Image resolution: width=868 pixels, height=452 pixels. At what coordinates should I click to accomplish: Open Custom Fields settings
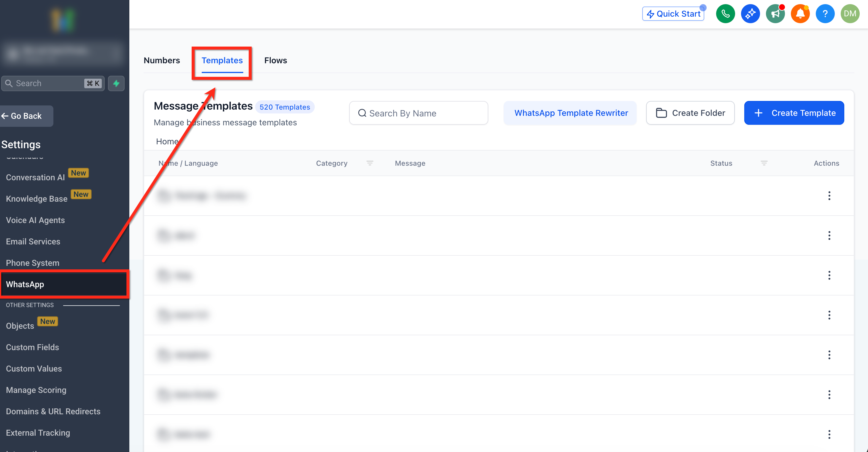[x=32, y=347]
